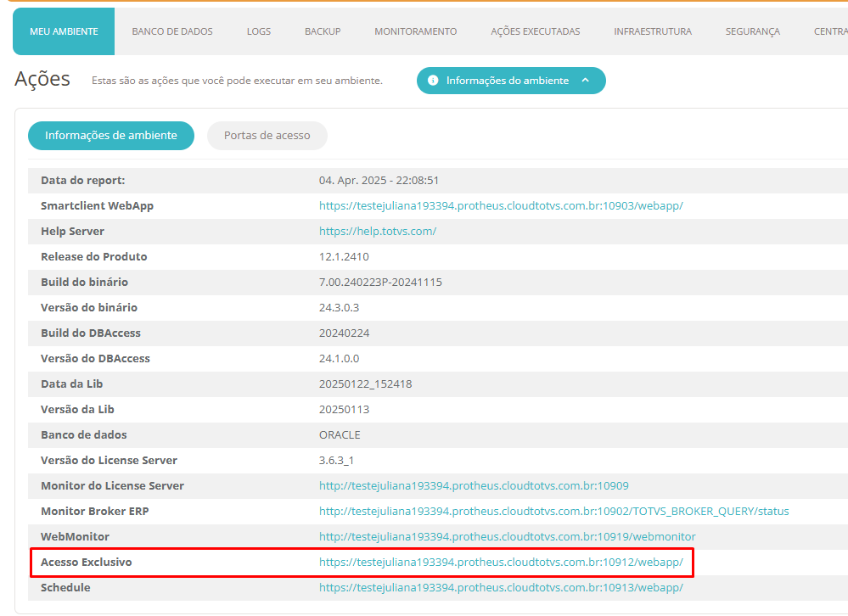This screenshot has width=848, height=616.
Task: Click the 'WebMonitor' row label
Action: tap(76, 536)
